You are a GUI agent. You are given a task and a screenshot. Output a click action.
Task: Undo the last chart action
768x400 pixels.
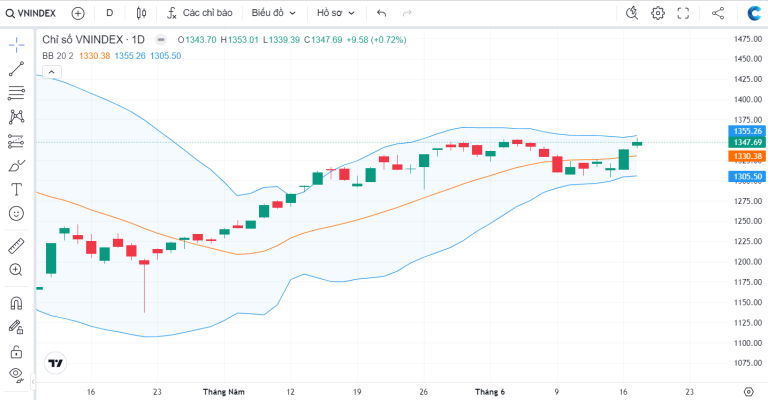pyautogui.click(x=382, y=13)
